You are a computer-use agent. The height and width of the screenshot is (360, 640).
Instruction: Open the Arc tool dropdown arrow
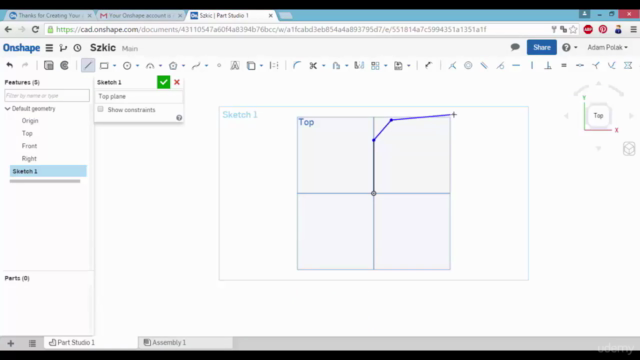(x=160, y=66)
